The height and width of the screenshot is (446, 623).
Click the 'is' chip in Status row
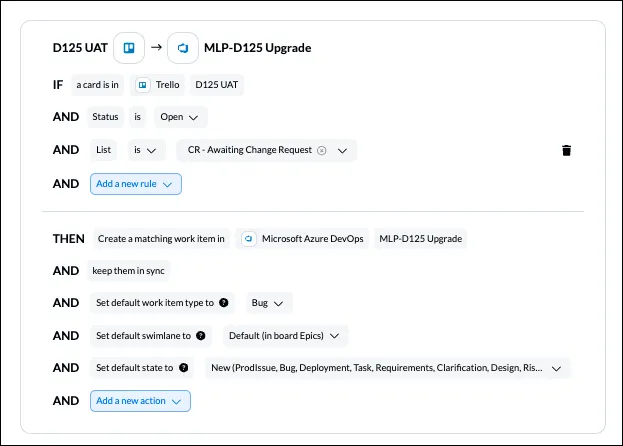pyautogui.click(x=137, y=117)
